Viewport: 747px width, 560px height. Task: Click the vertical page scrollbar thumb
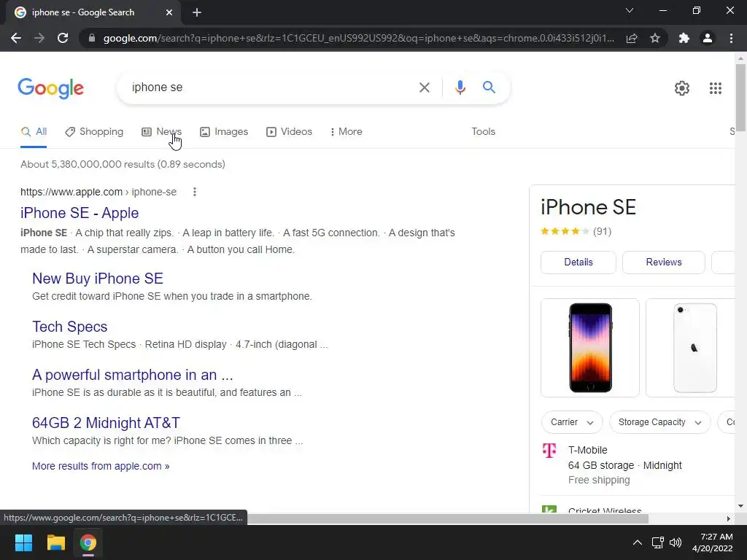[x=740, y=98]
